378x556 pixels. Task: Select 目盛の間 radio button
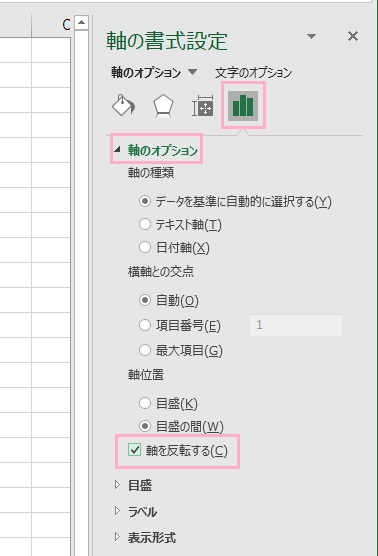pos(145,426)
